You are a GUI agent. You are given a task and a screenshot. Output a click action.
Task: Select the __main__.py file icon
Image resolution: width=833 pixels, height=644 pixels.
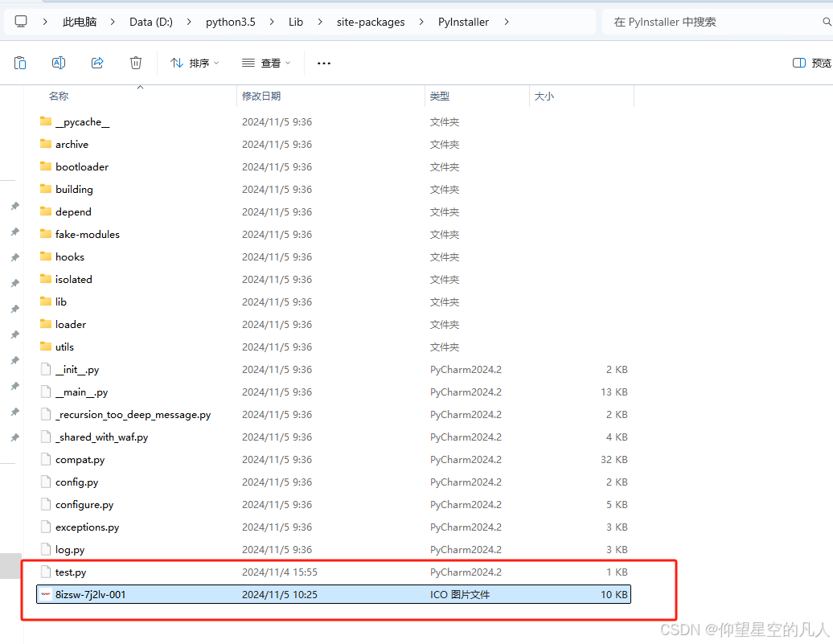tap(46, 392)
